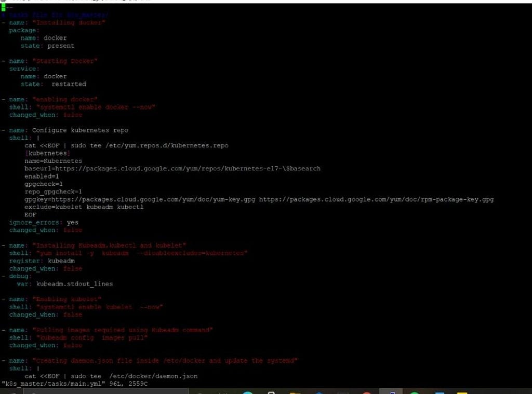Click the 'systemctl enable kubelet --now' shell line
Image resolution: width=532 pixels, height=394 pixels.
click(86, 307)
